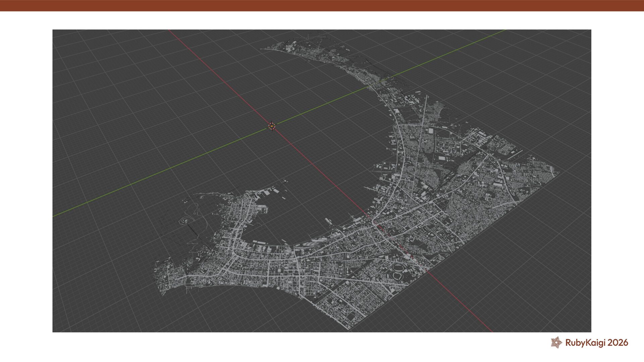Screen dimensions: 644x362
Task: Click the brown header bar
Action: pos(322,5)
